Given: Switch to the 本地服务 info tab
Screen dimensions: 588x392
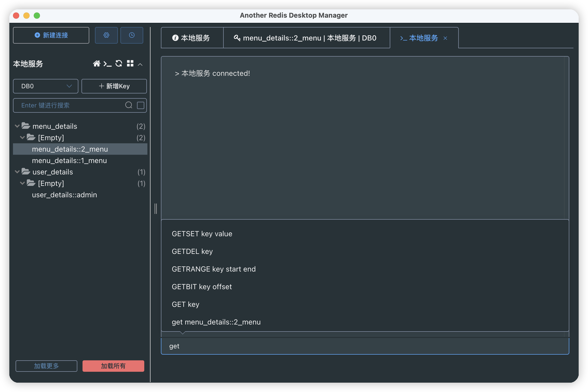Looking at the screenshot, I should (192, 38).
